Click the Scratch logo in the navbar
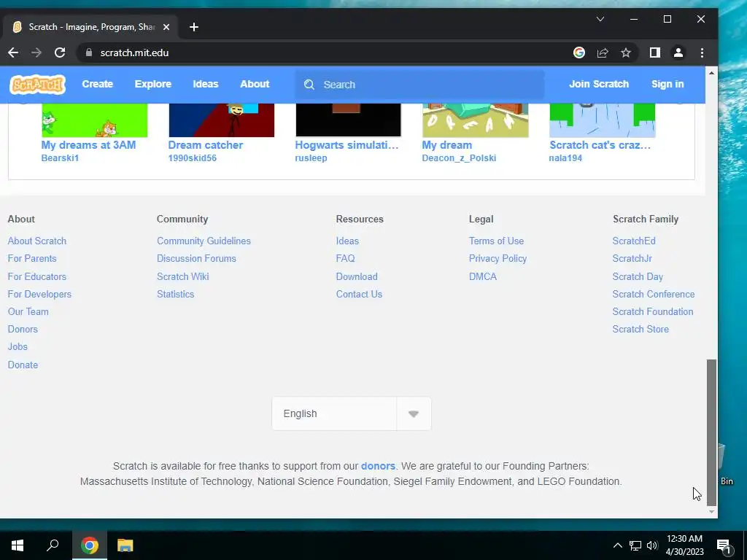The image size is (747, 560). pyautogui.click(x=38, y=85)
